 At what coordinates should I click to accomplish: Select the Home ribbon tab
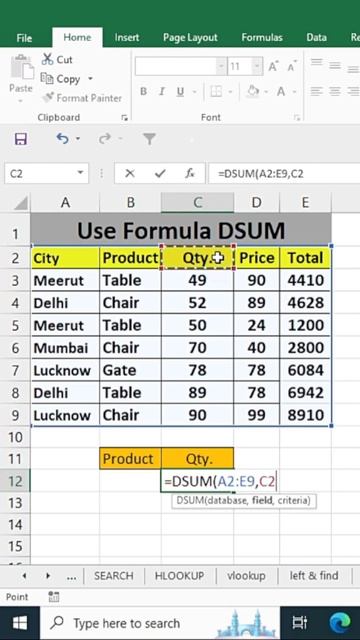pyautogui.click(x=77, y=38)
